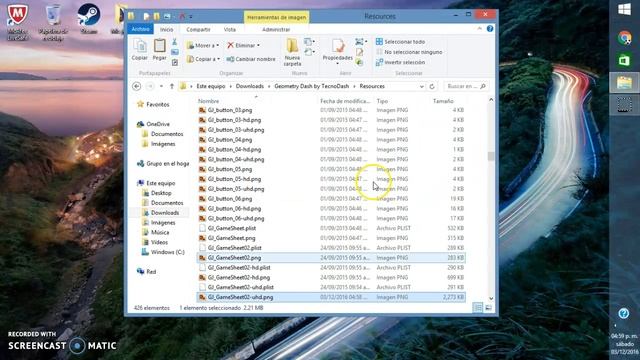
Task: Sort by the Nombre column header
Action: [x=209, y=101]
